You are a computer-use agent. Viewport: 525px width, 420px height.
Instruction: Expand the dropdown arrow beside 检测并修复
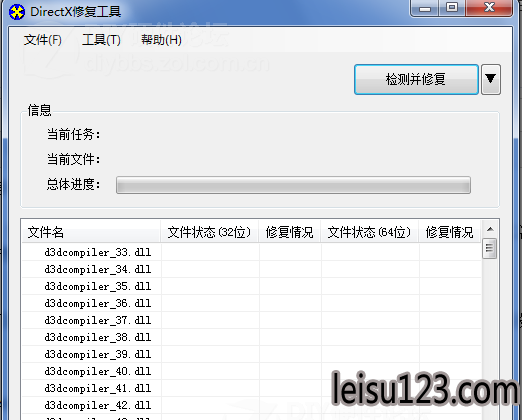(x=491, y=79)
